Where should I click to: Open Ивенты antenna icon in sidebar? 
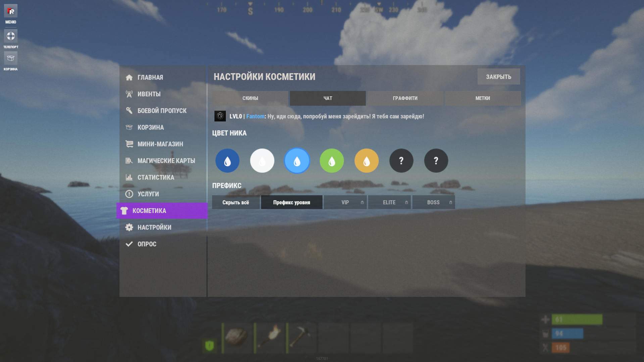(x=129, y=94)
